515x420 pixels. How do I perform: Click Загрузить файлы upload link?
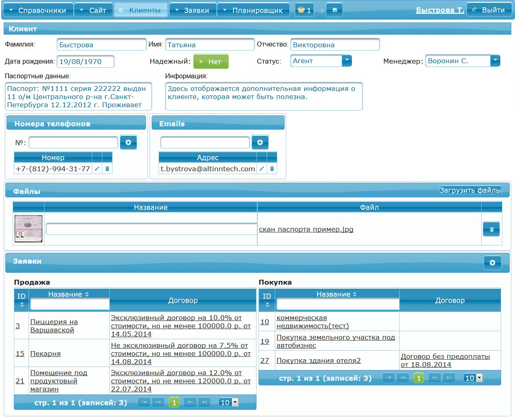(471, 190)
